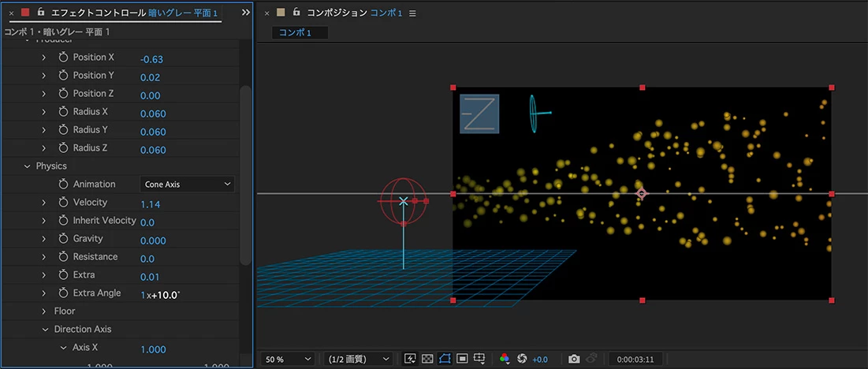Toggle the Resistance stopwatch

click(x=63, y=257)
